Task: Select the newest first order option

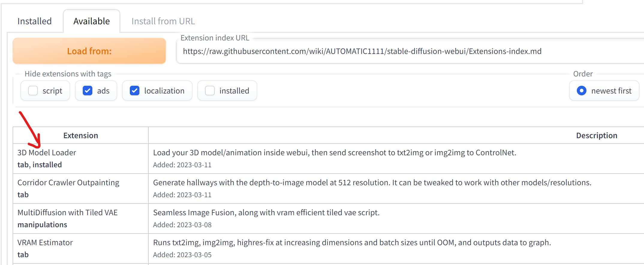Action: (582, 91)
